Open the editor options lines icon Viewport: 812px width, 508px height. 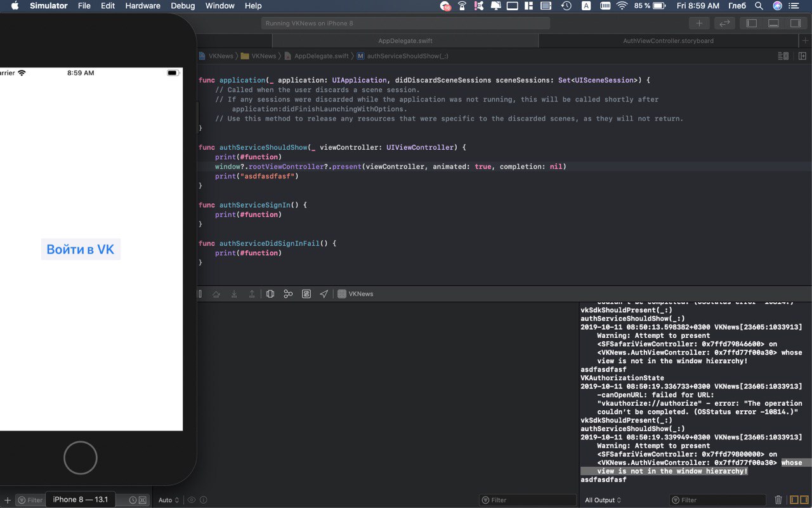pyautogui.click(x=783, y=56)
